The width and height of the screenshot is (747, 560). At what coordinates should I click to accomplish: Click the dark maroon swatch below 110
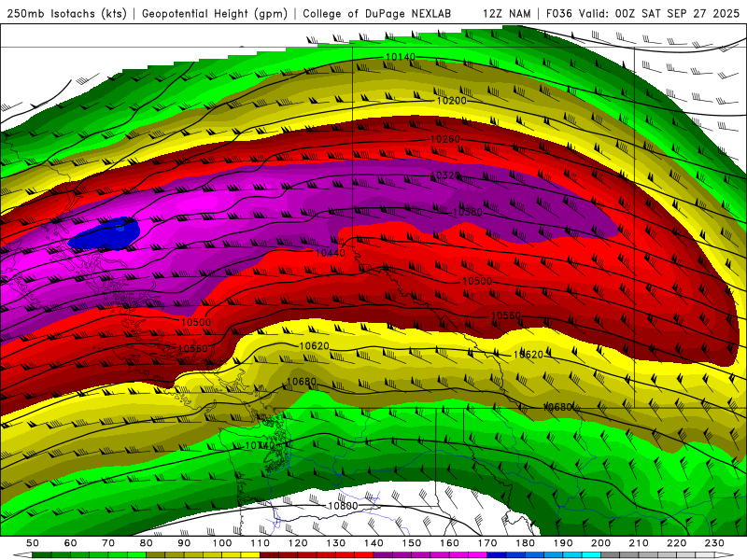coord(269,555)
